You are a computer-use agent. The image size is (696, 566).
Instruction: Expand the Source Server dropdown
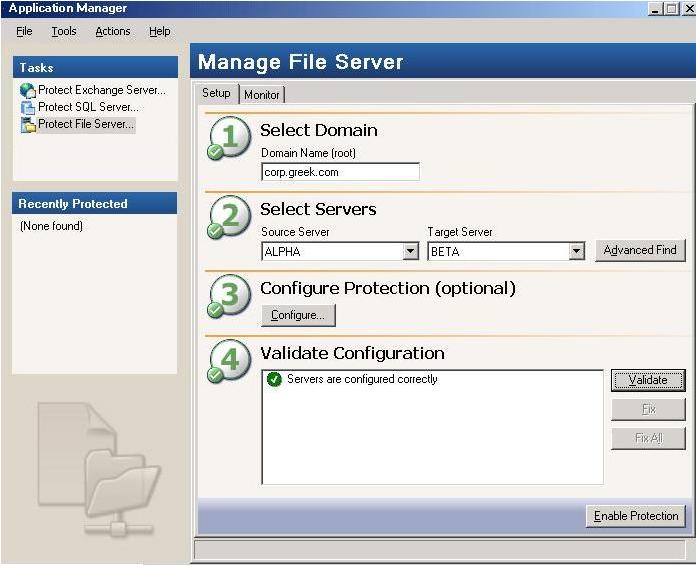[x=410, y=252]
